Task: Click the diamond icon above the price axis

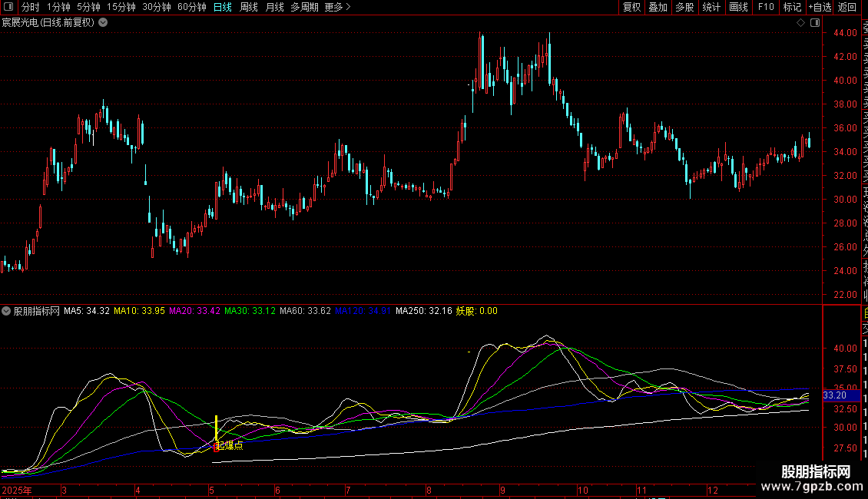Action: click(x=800, y=23)
